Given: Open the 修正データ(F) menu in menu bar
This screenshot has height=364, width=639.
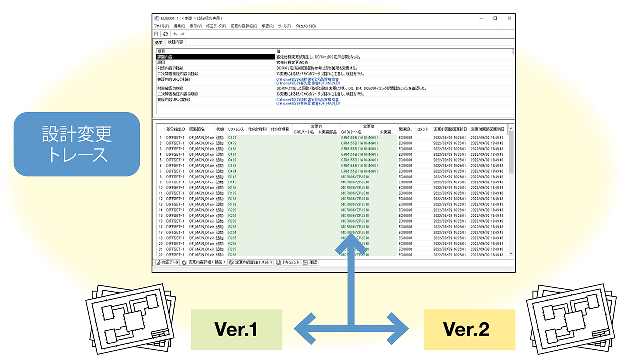Looking at the screenshot, I should coord(216,26).
